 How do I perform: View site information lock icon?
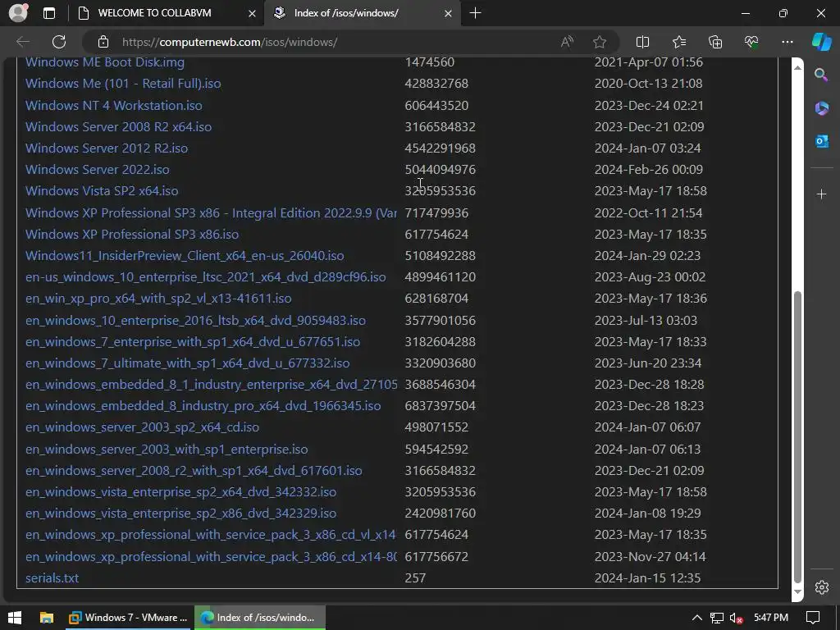pos(103,42)
